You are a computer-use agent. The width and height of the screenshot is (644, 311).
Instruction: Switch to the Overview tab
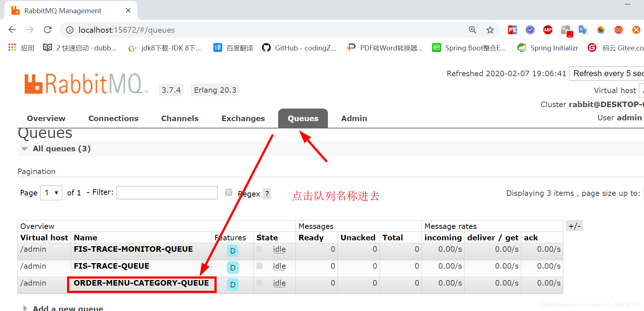[x=46, y=119]
